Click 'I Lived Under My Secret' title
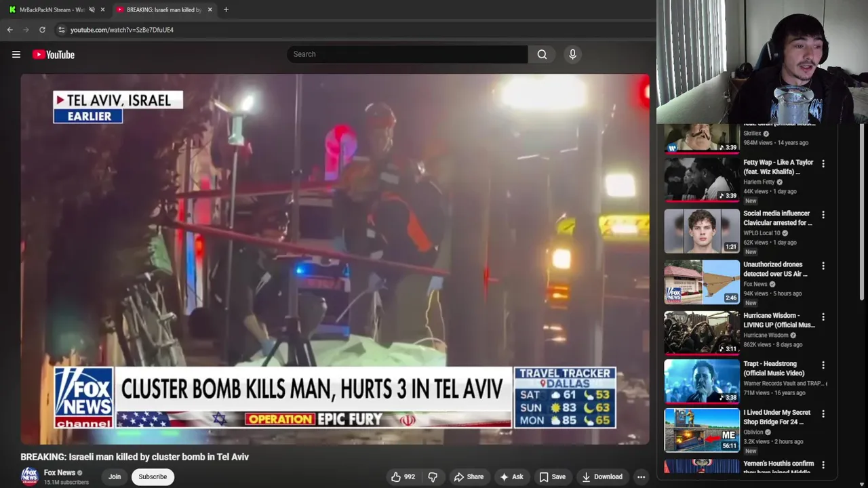Viewport: 868px width, 488px height. coord(777,417)
